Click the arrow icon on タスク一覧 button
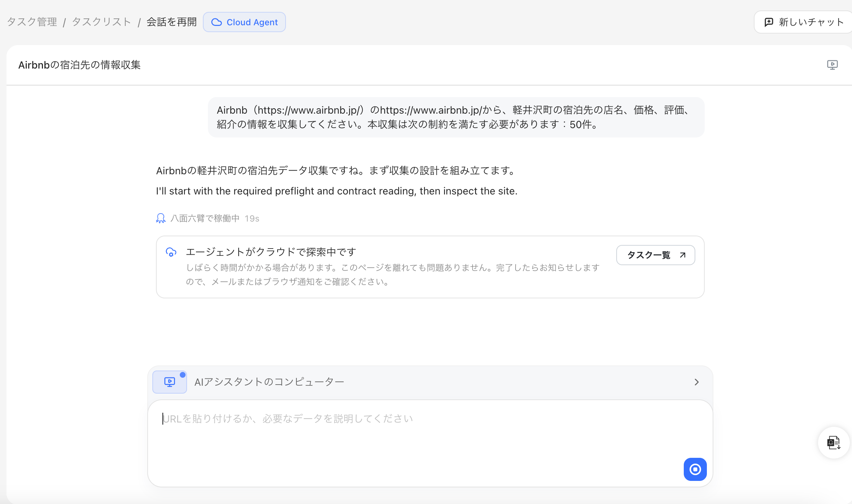Screen dimensions: 852x504 [683, 255]
